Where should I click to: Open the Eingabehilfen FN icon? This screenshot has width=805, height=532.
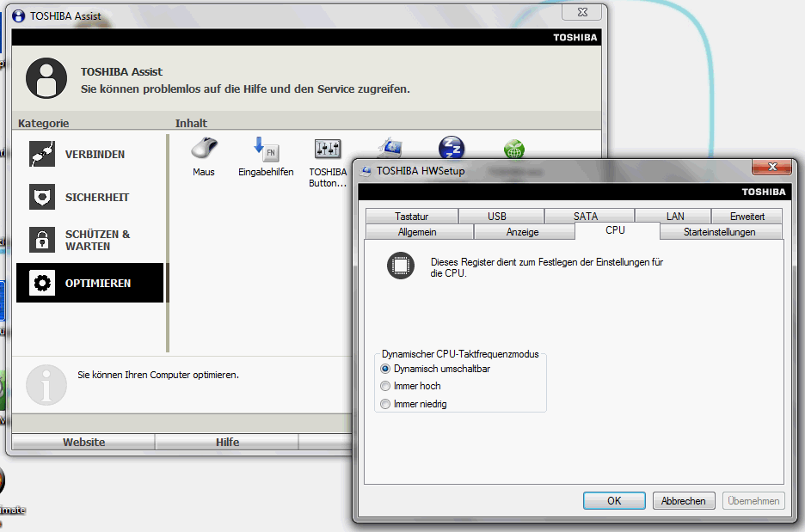click(x=266, y=150)
